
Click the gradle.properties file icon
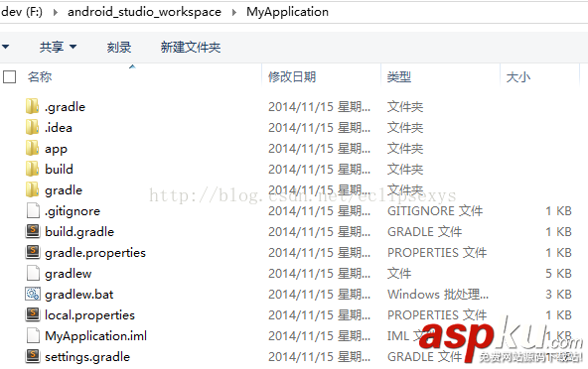click(x=33, y=252)
